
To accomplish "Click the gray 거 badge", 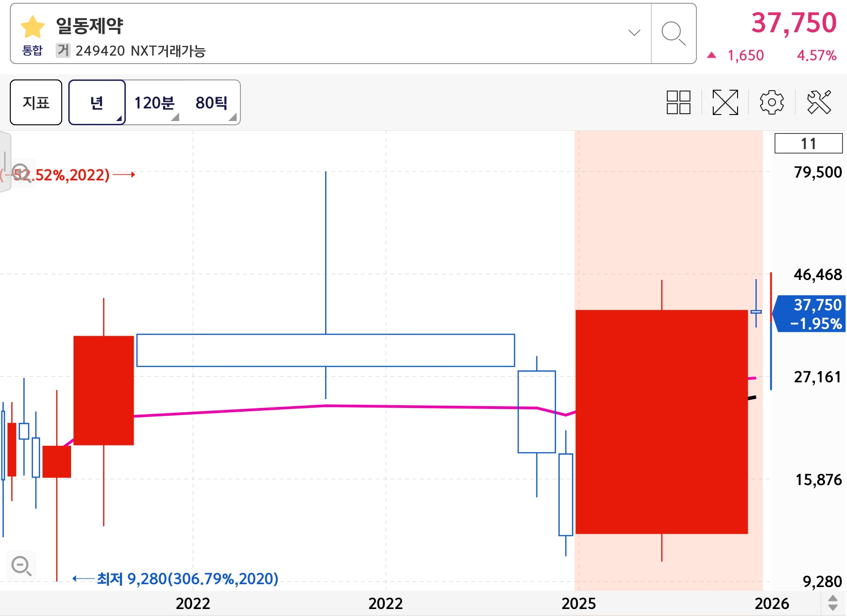I will pyautogui.click(x=63, y=50).
